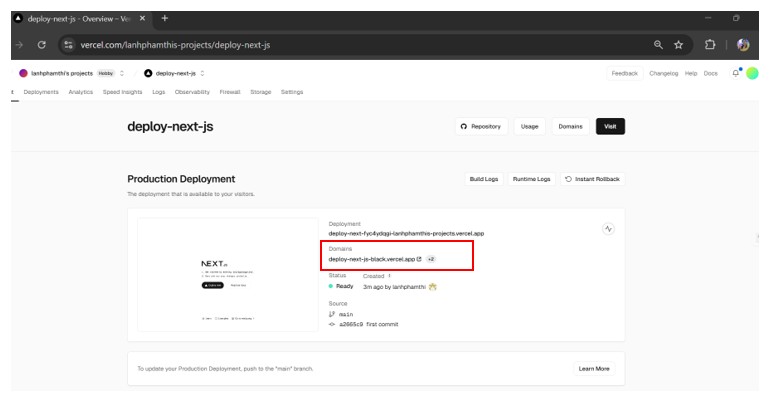This screenshot has height=394, width=771.
Task: Open the notifications bell icon
Action: coord(736,73)
